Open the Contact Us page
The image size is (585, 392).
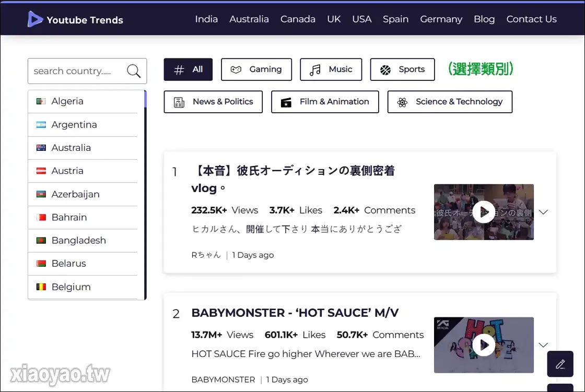[531, 19]
